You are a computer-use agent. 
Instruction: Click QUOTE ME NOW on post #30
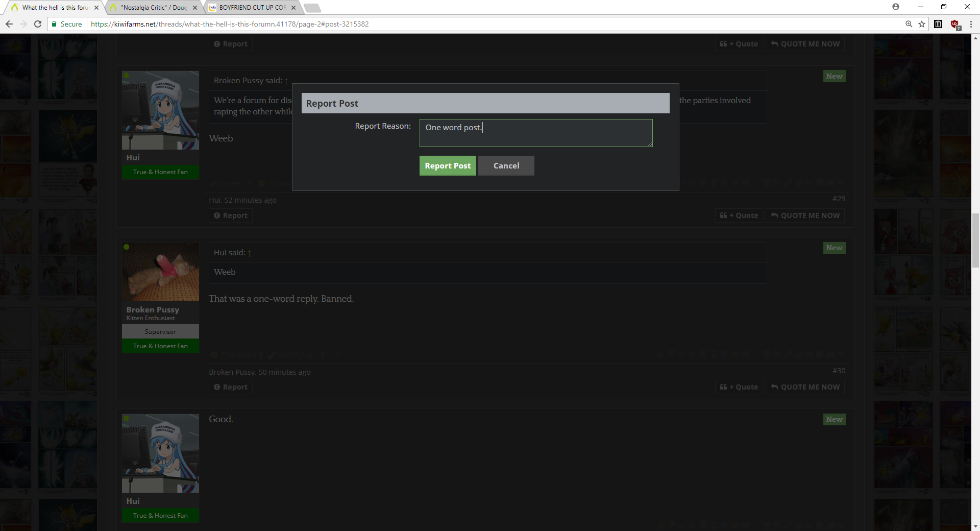coord(805,387)
